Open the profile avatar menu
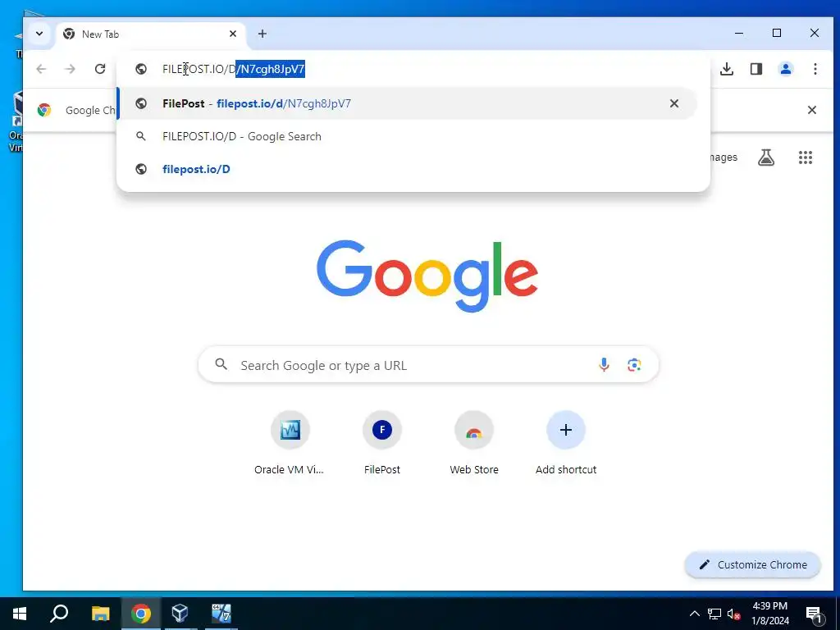This screenshot has width=840, height=630. (785, 69)
